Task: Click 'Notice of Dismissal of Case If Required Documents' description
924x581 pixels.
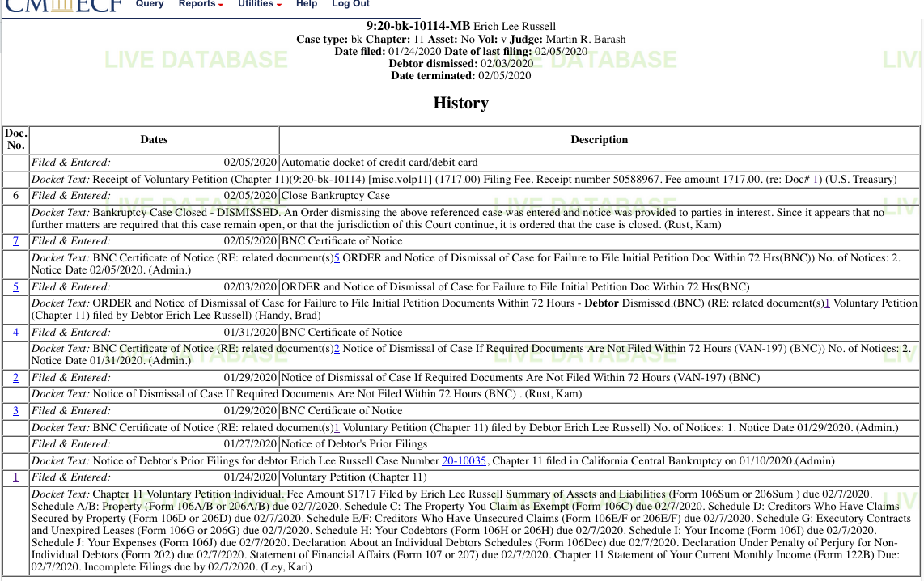Action: click(520, 378)
